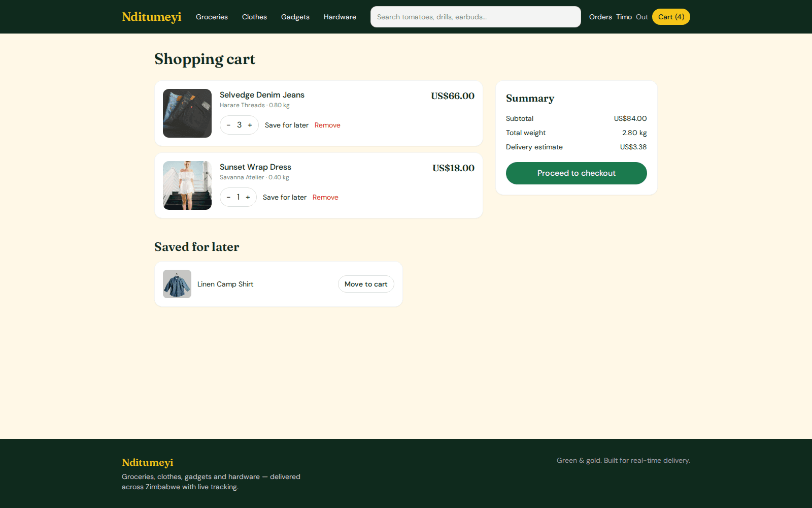Image resolution: width=812 pixels, height=508 pixels.
Task: Open the Selvedge Denim Jeans product image
Action: 187,113
